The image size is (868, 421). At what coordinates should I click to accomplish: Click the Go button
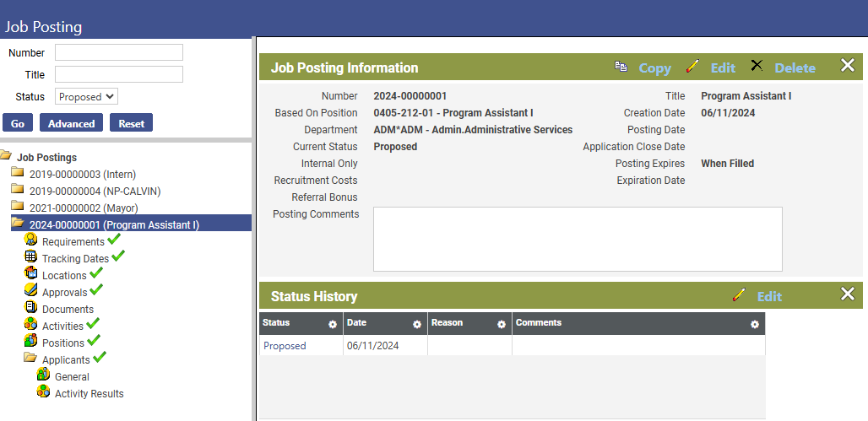pyautogui.click(x=18, y=123)
